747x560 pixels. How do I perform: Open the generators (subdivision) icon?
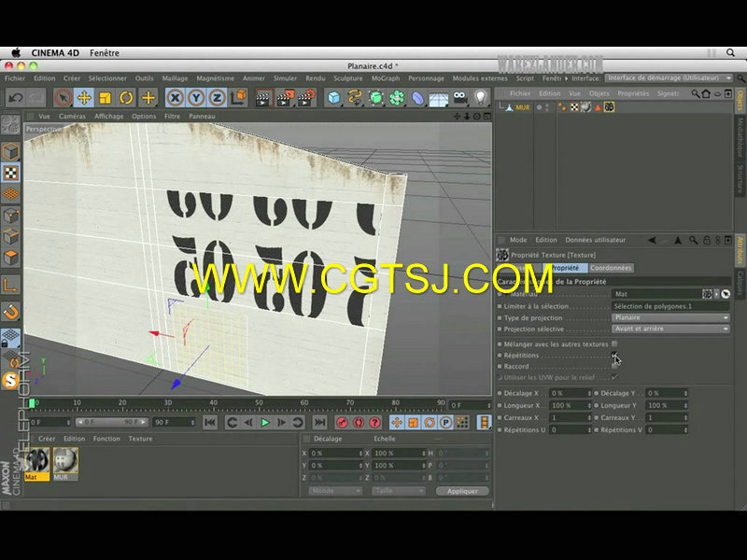(x=376, y=98)
